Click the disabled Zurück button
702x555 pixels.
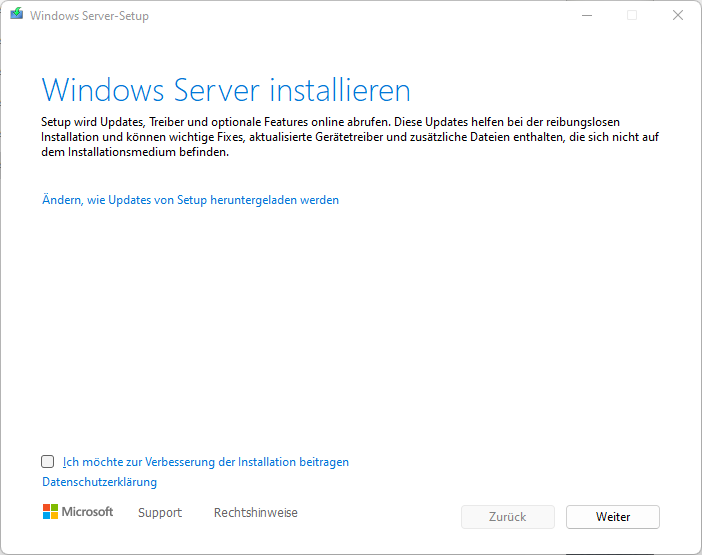pyautogui.click(x=507, y=517)
